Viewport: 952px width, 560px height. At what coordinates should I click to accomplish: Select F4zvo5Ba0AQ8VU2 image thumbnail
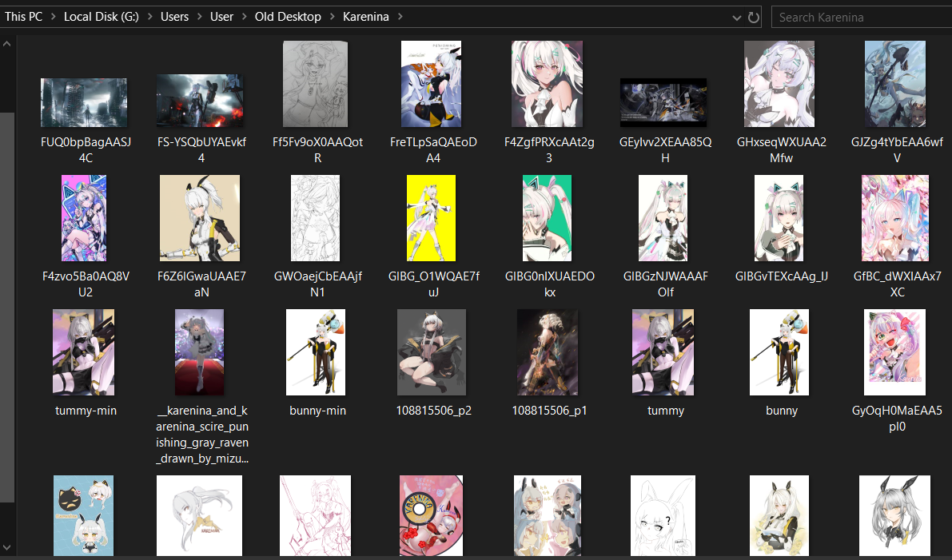point(84,218)
